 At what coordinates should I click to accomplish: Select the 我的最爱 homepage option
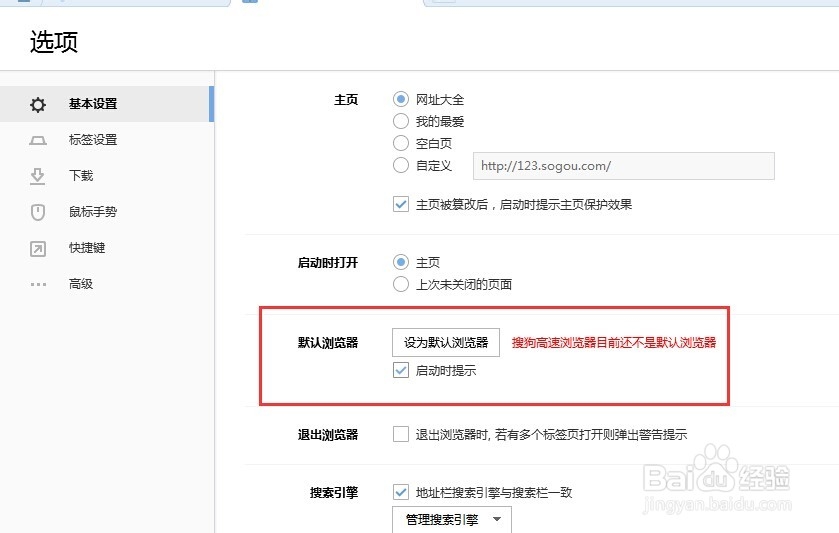401,121
